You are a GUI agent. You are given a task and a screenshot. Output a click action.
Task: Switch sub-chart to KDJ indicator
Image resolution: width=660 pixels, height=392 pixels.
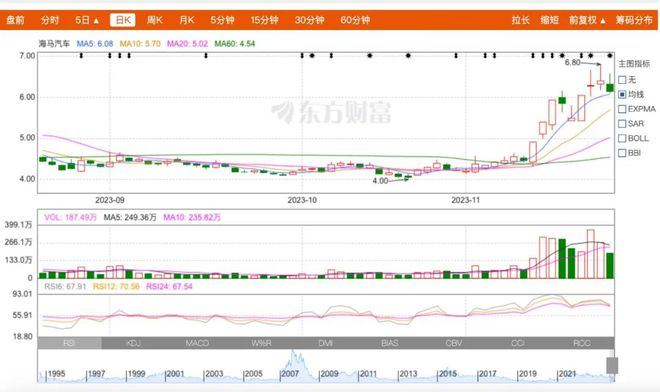(x=133, y=343)
